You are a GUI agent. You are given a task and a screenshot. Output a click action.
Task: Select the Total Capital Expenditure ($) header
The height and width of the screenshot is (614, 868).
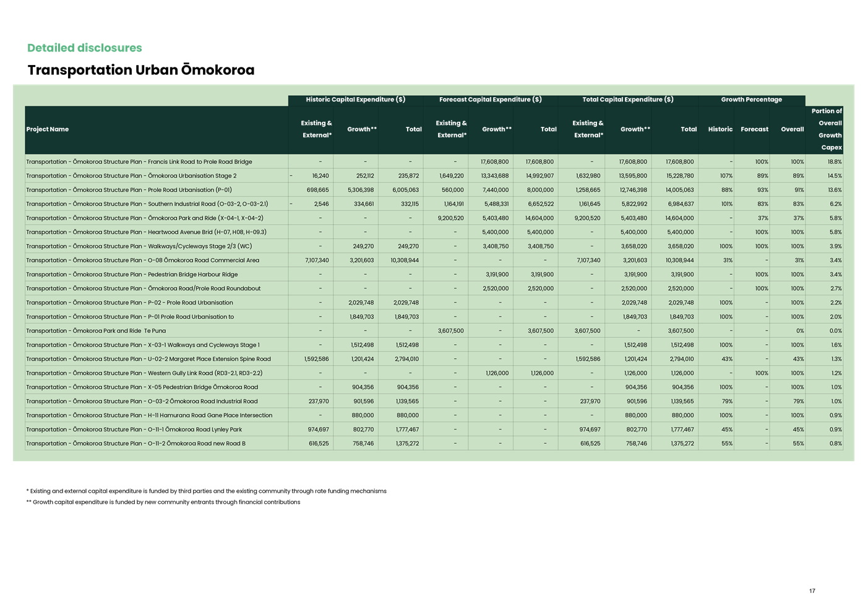(627, 99)
